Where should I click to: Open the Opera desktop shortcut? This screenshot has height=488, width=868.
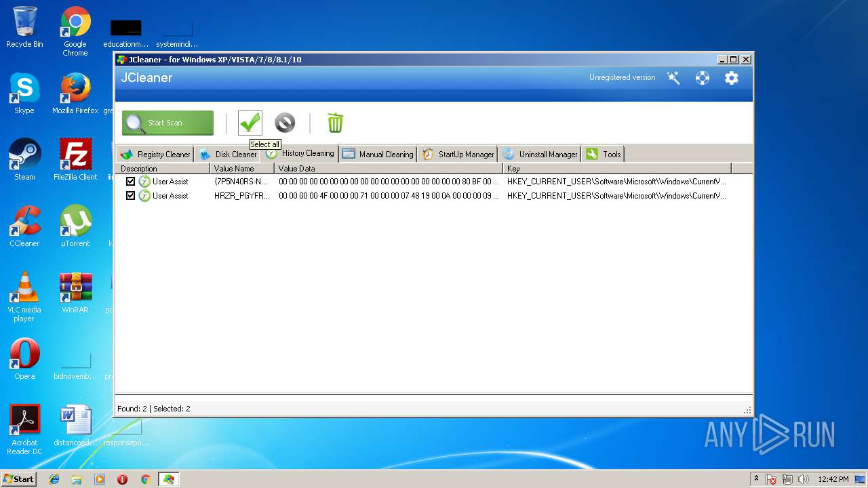[24, 359]
